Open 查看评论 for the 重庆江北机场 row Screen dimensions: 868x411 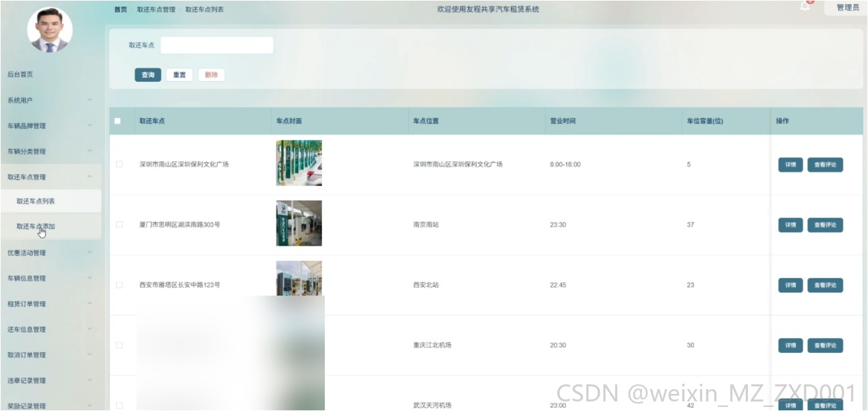coord(825,345)
